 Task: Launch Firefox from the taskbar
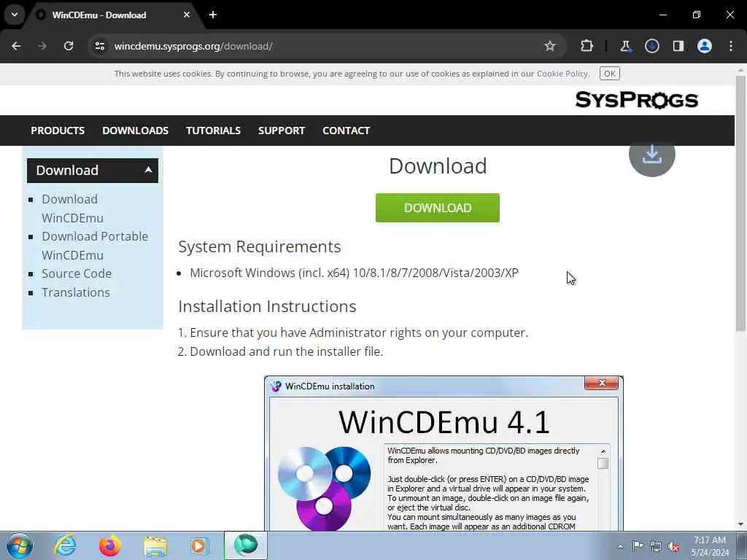click(x=110, y=545)
